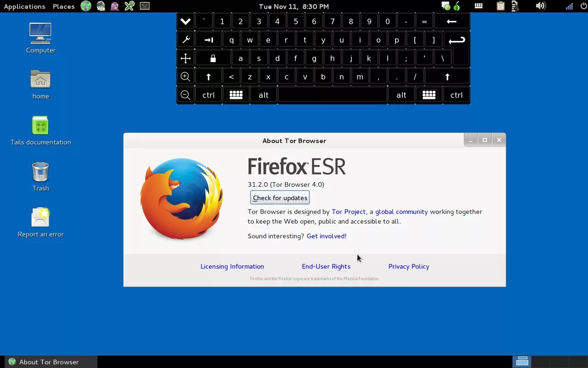Image resolution: width=588 pixels, height=368 pixels.
Task: Hide the virtual keyboard with chevron key
Action: click(186, 21)
